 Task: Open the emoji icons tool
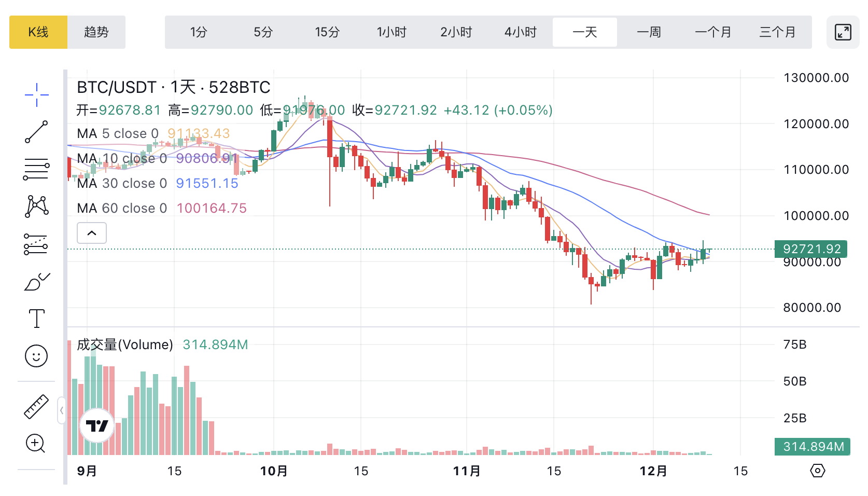[36, 356]
